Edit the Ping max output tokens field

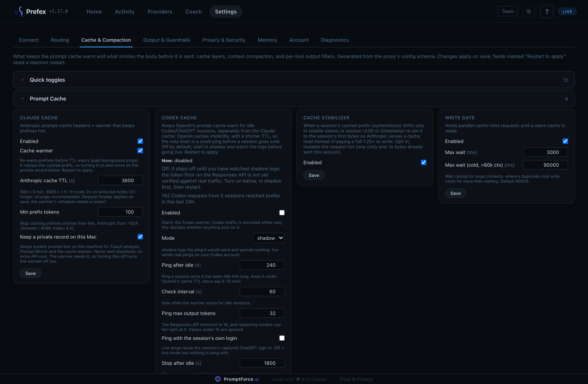tap(262, 313)
